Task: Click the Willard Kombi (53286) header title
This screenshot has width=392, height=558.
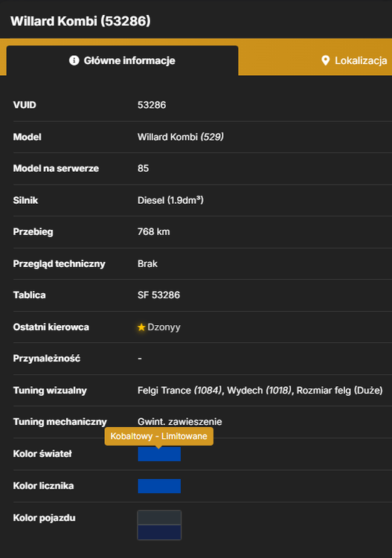Action: 80,21
